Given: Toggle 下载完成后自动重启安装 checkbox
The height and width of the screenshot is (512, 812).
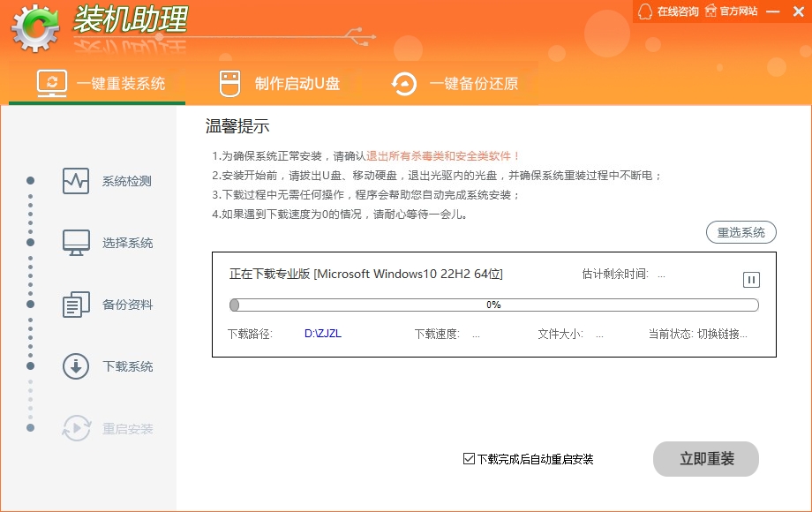Looking at the screenshot, I should pyautogui.click(x=469, y=459).
